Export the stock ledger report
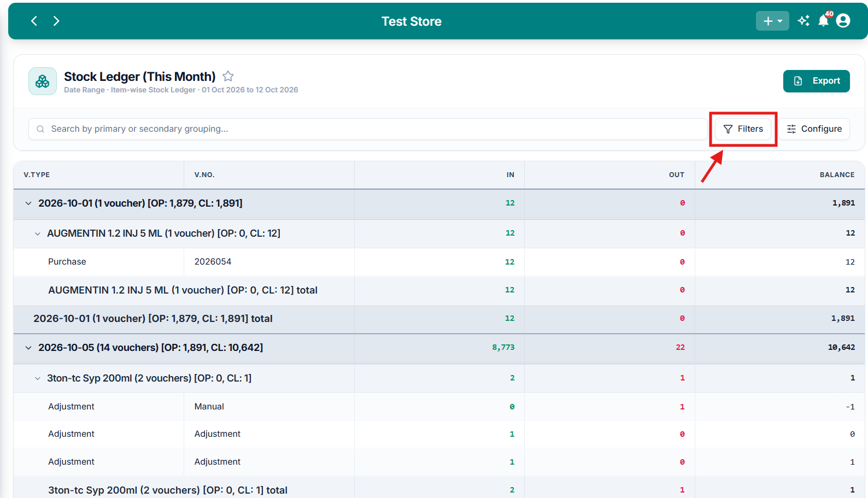Viewport: 868px width, 498px height. [x=816, y=81]
